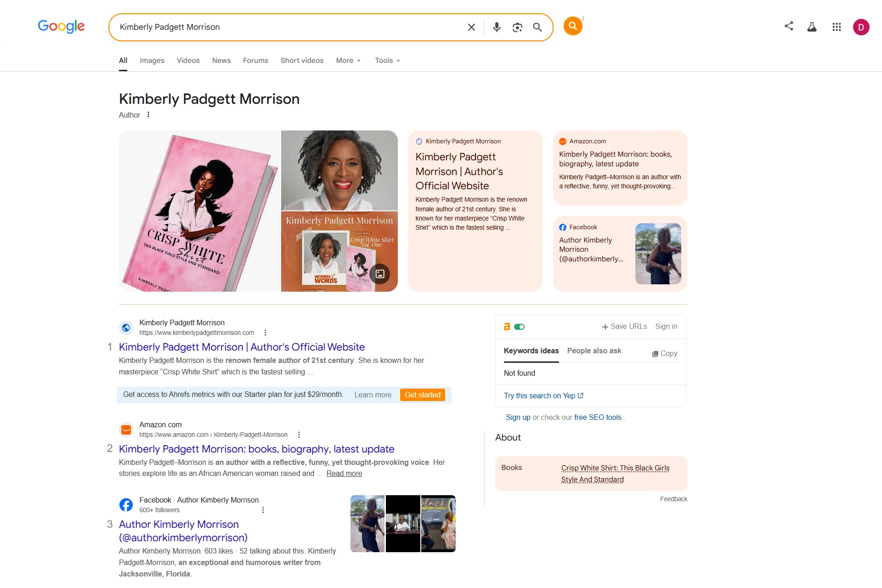Toggle the Ahrefs panel switch
Image resolution: width=882 pixels, height=588 pixels.
pos(520,327)
